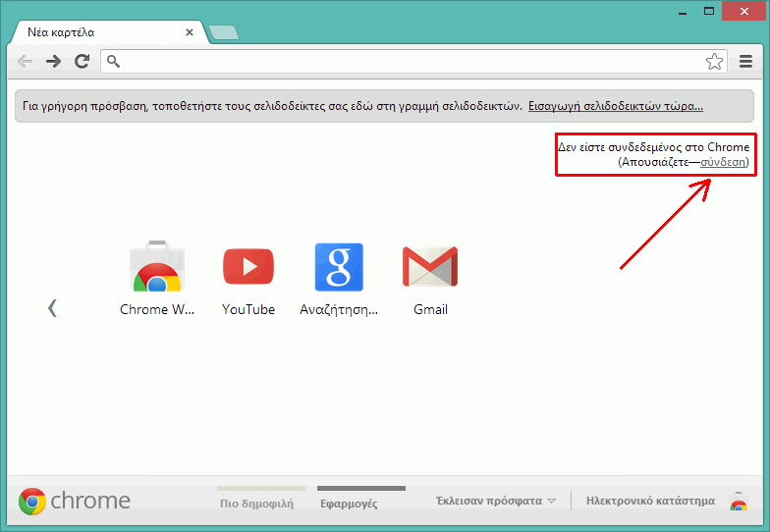The width and height of the screenshot is (770, 532).
Task: Switch to Πιο δημοφιλή section
Action: (x=257, y=503)
